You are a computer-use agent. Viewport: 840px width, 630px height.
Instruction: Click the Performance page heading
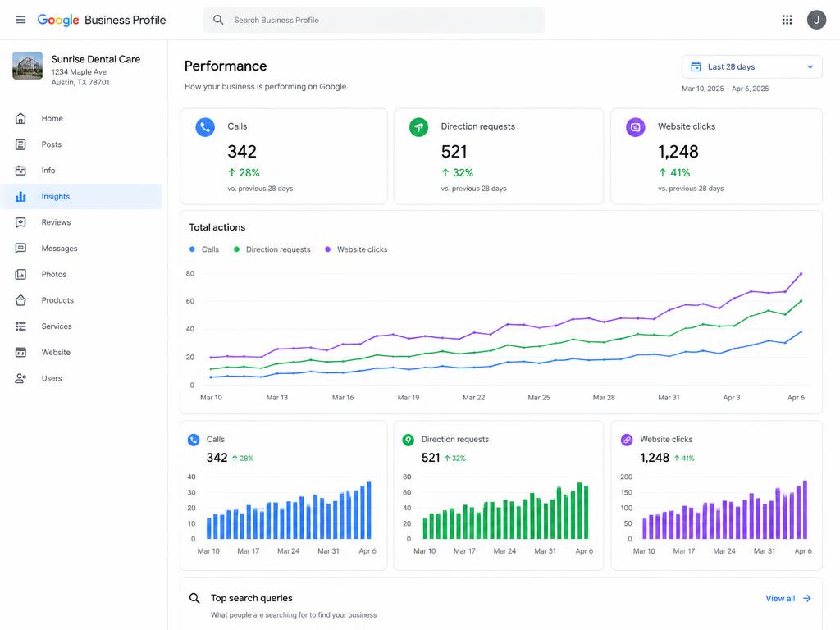click(226, 66)
